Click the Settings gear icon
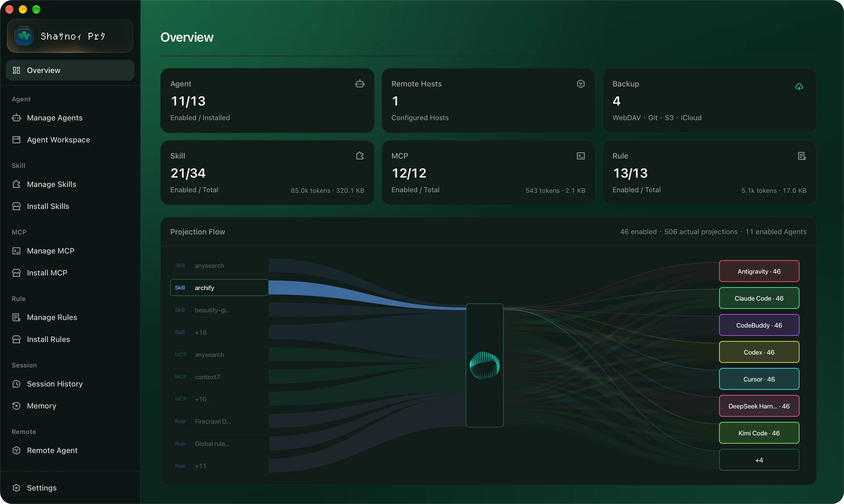Viewport: 844px width, 504px height. tap(17, 488)
